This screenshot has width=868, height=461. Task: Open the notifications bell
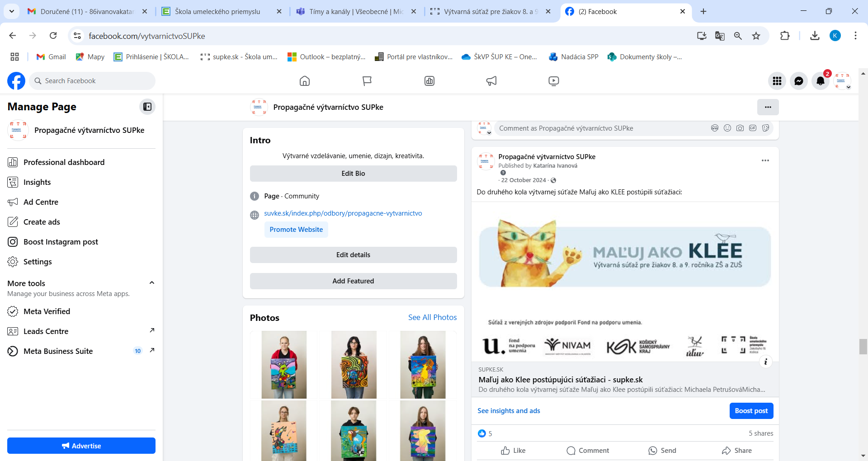point(820,81)
